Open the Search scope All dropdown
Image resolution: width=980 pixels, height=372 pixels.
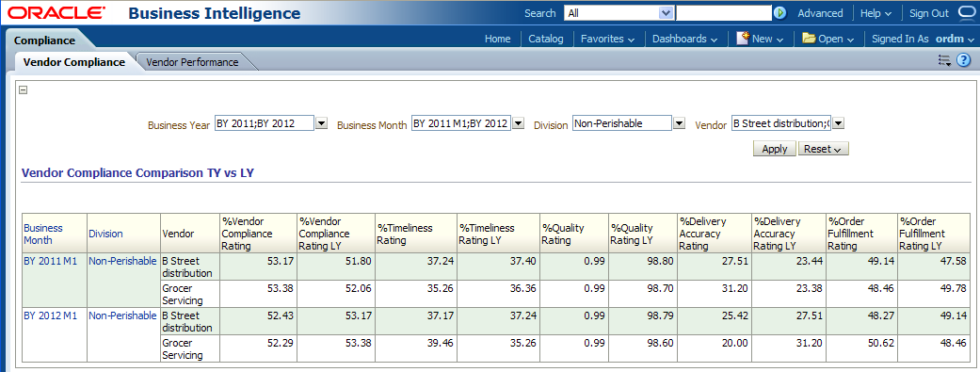pos(619,13)
